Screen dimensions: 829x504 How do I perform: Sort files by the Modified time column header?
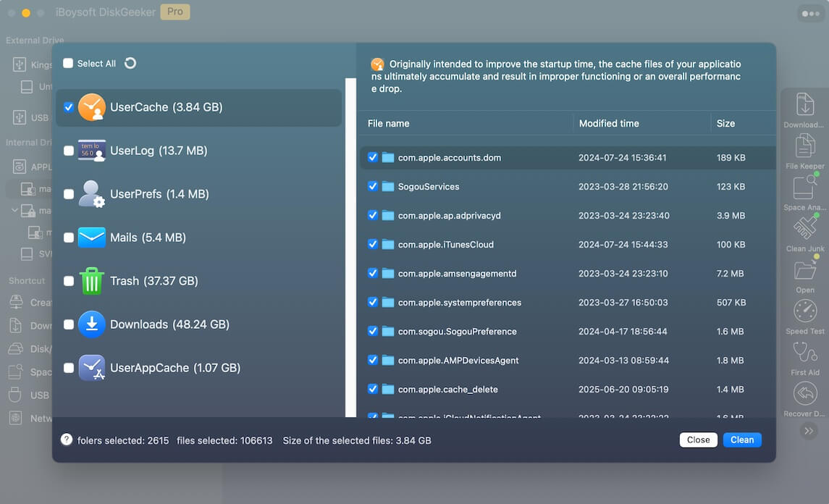(x=610, y=123)
